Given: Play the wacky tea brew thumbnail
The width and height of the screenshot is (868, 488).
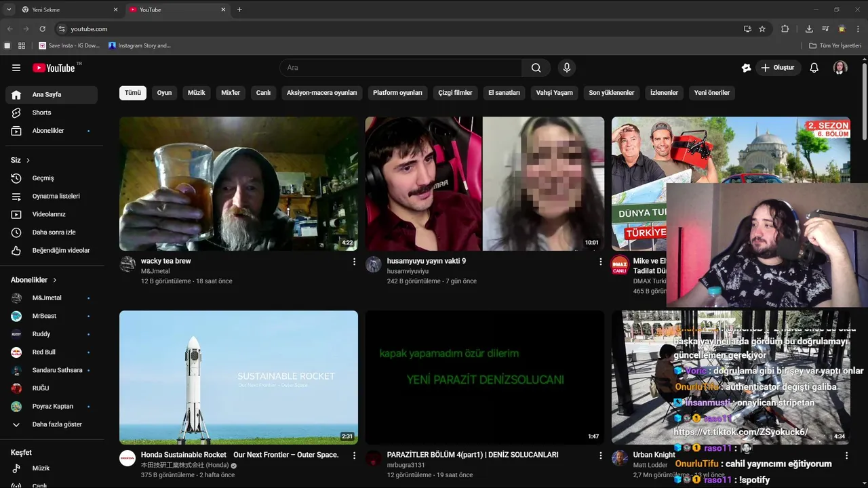Looking at the screenshot, I should point(239,184).
